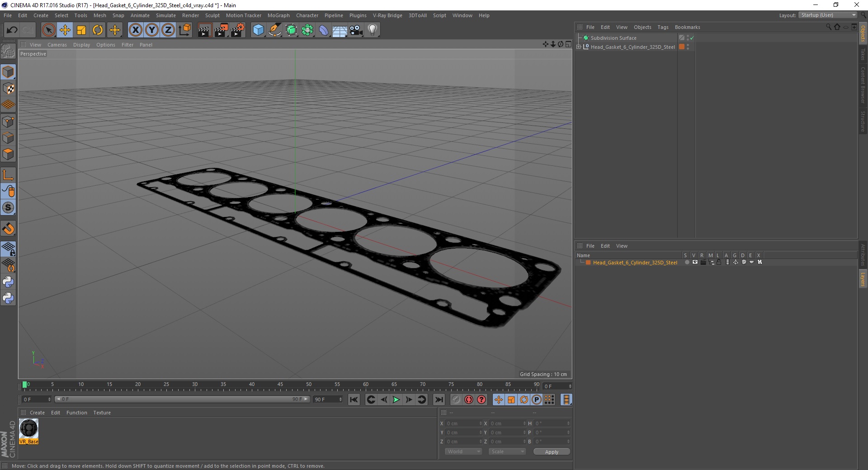Click the first Python script icon
The width and height of the screenshot is (868, 470).
pos(8,282)
